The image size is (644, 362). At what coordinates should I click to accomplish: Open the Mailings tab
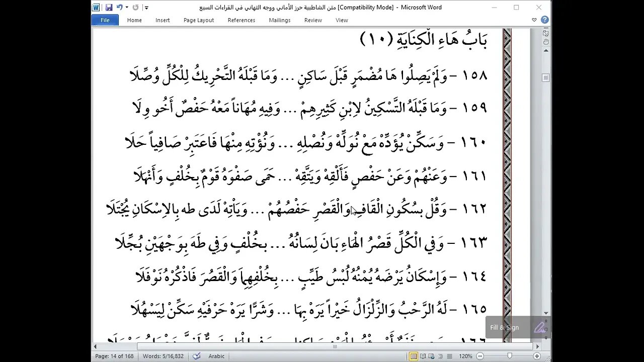point(280,20)
